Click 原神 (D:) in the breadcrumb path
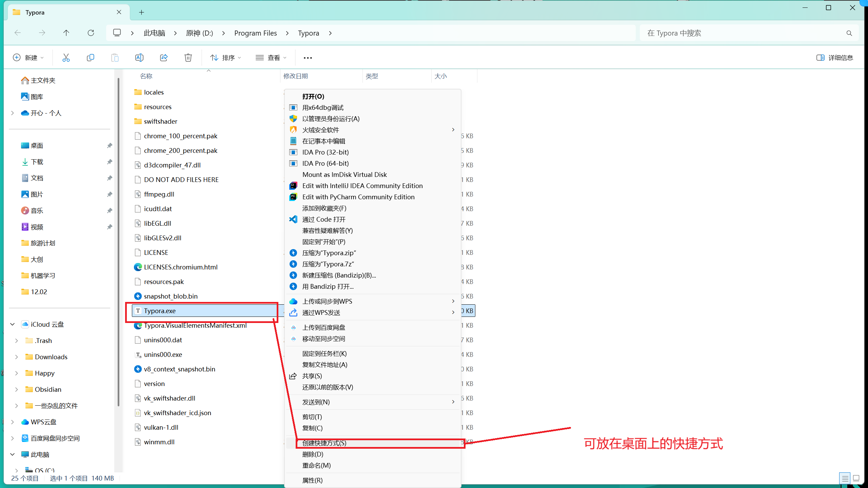 coord(199,33)
